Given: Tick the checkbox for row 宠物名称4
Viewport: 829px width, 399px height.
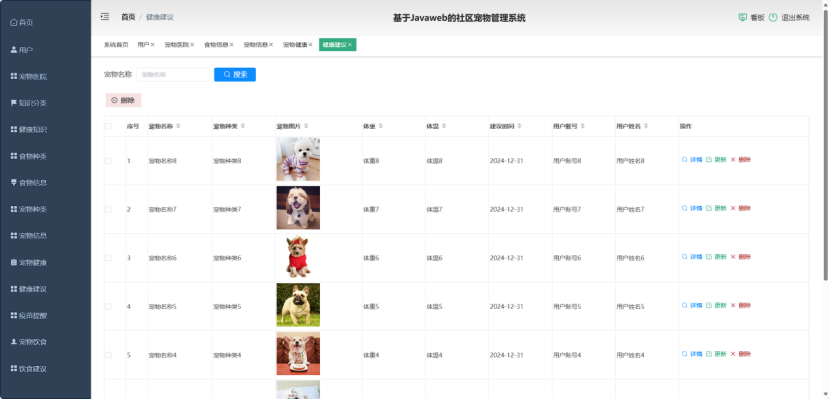Looking at the screenshot, I should point(108,355).
